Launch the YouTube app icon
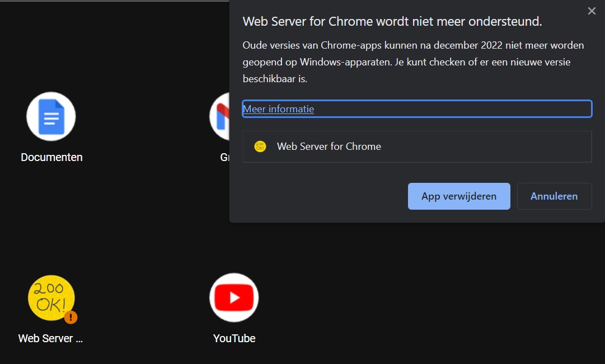Image resolution: width=605 pixels, height=364 pixels. [x=234, y=297]
